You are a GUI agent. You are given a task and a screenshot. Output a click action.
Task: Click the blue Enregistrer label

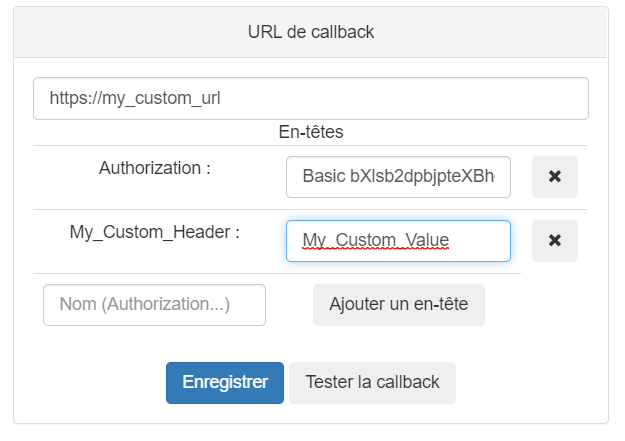click(x=224, y=382)
